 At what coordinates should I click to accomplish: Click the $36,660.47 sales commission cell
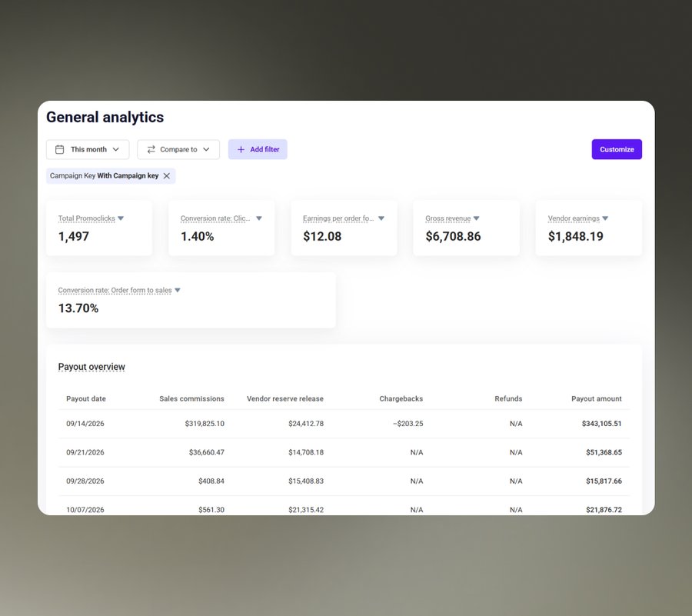(x=207, y=452)
